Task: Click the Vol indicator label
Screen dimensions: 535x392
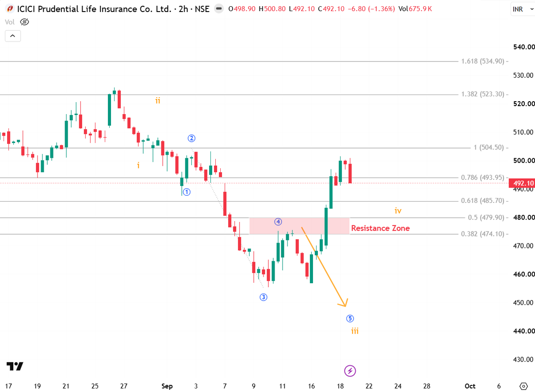Action: tap(10, 21)
